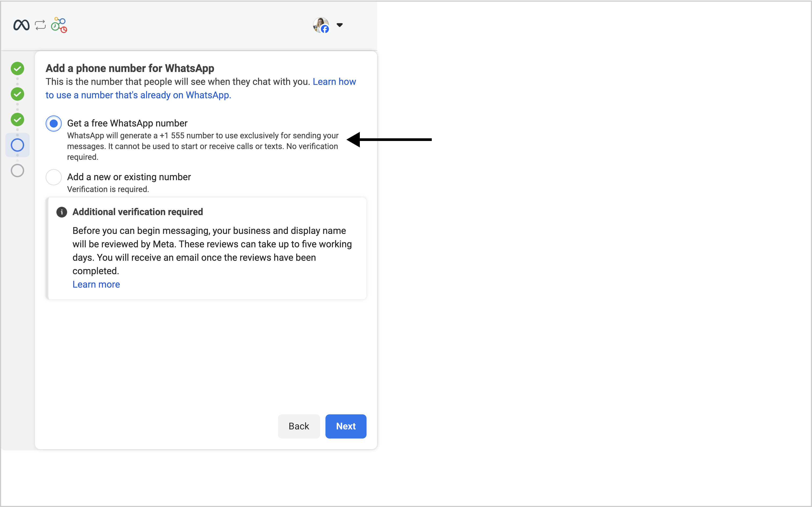This screenshot has height=507, width=812.
Task: Select the current step circle indicator
Action: point(17,145)
